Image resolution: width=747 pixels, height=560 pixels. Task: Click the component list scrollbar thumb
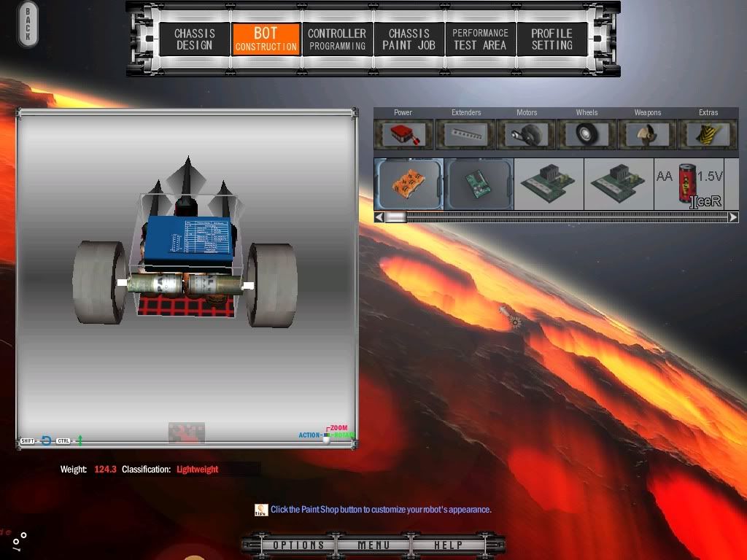click(x=396, y=217)
